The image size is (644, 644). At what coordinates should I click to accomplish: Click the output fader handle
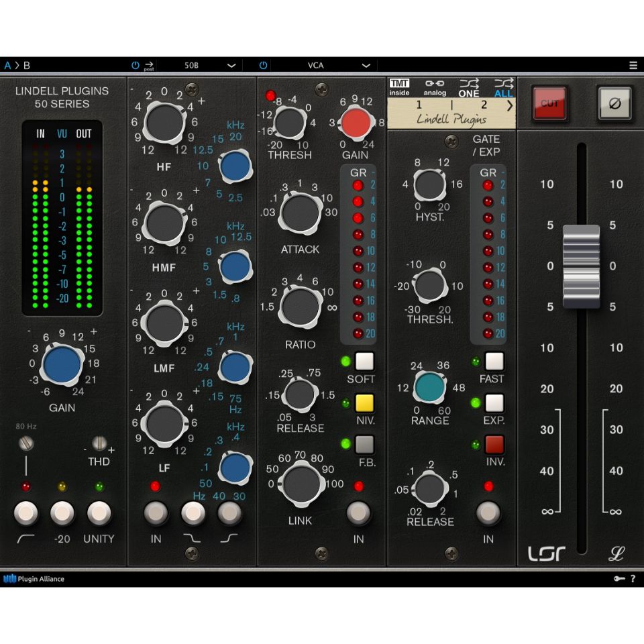tap(581, 266)
